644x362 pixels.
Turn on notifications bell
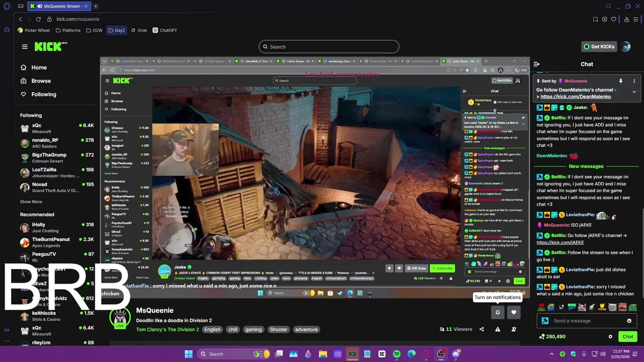498,312
